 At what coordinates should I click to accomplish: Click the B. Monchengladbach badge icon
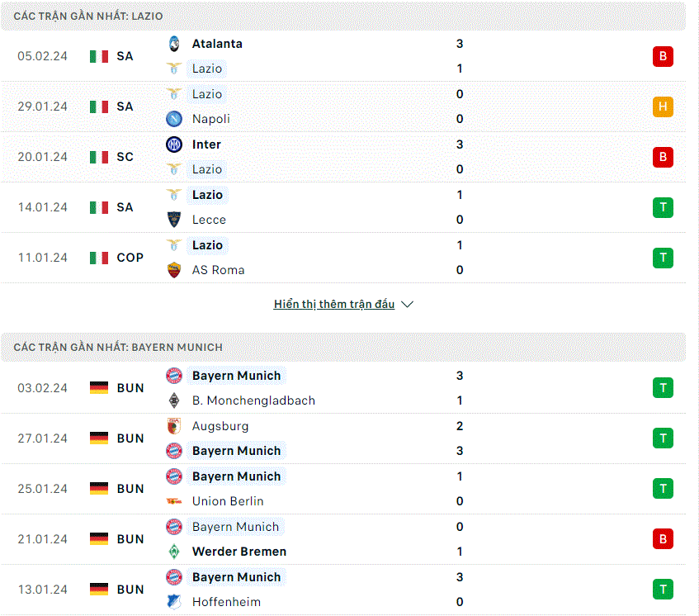point(174,400)
